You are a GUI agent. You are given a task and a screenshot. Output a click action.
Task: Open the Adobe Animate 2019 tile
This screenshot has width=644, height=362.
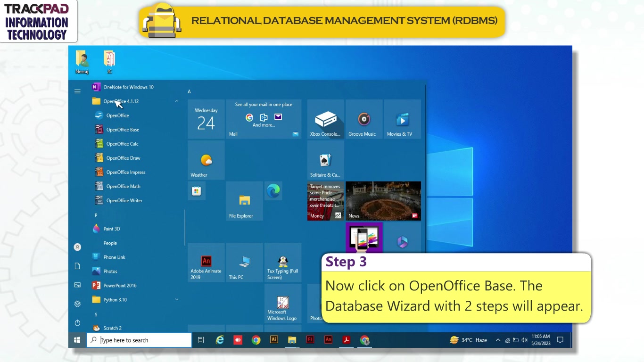[206, 263]
